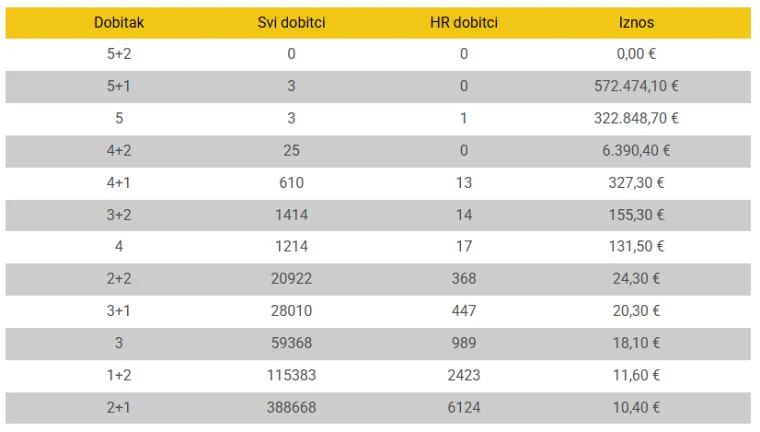Select the HR dobitci value 17

coord(464,246)
